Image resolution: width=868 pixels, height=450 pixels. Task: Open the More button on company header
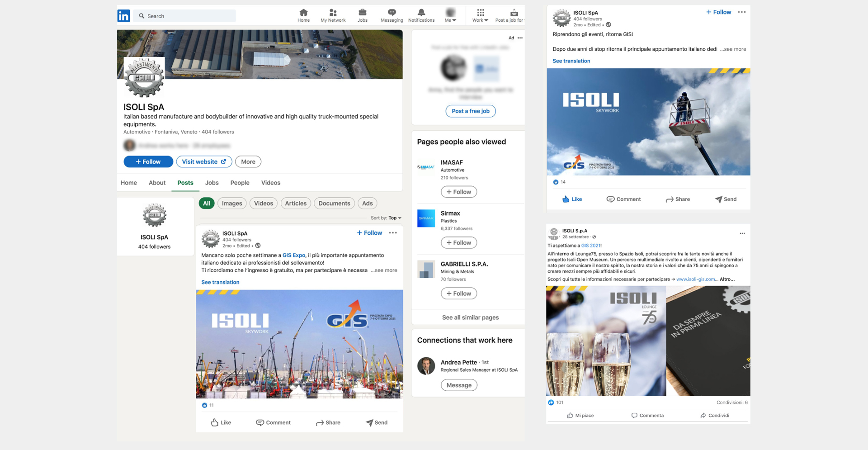pos(248,162)
